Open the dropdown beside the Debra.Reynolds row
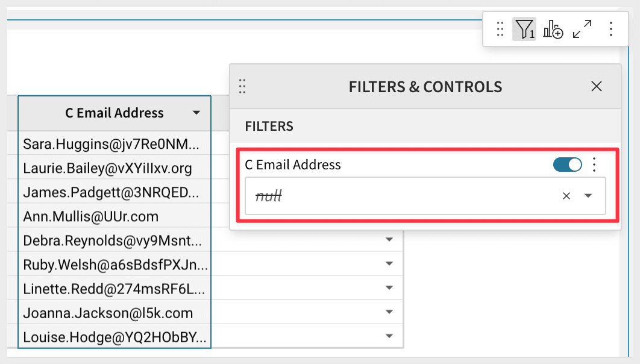640x364 pixels. click(x=389, y=240)
